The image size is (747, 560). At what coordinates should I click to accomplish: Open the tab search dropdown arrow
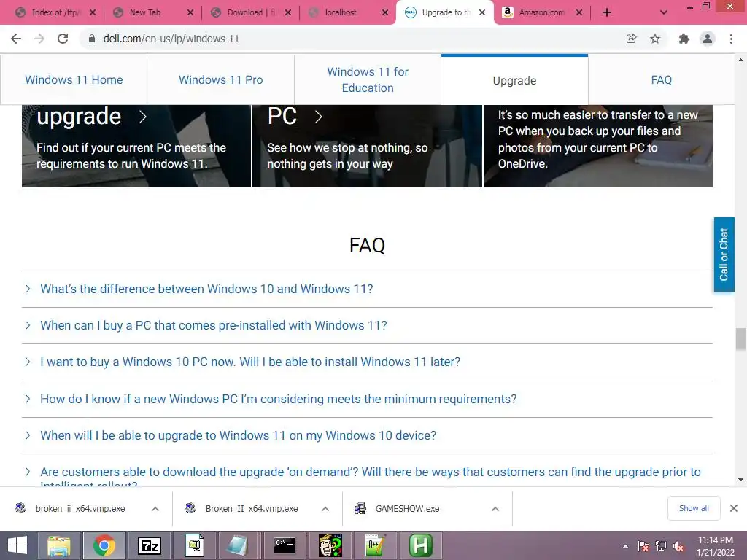coord(664,12)
